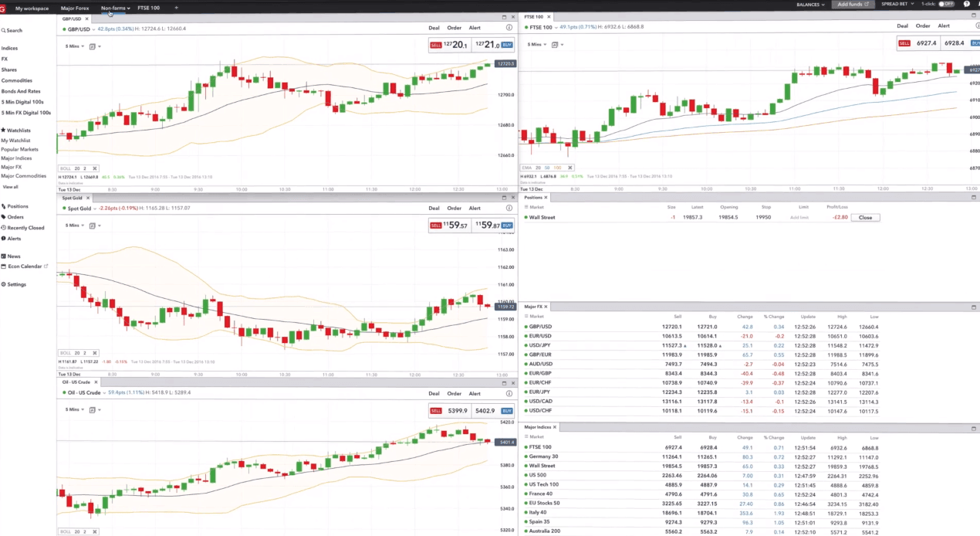This screenshot has width=980, height=536.
Task: Select Order on the Spot Gold deal ticket
Action: tap(454, 208)
